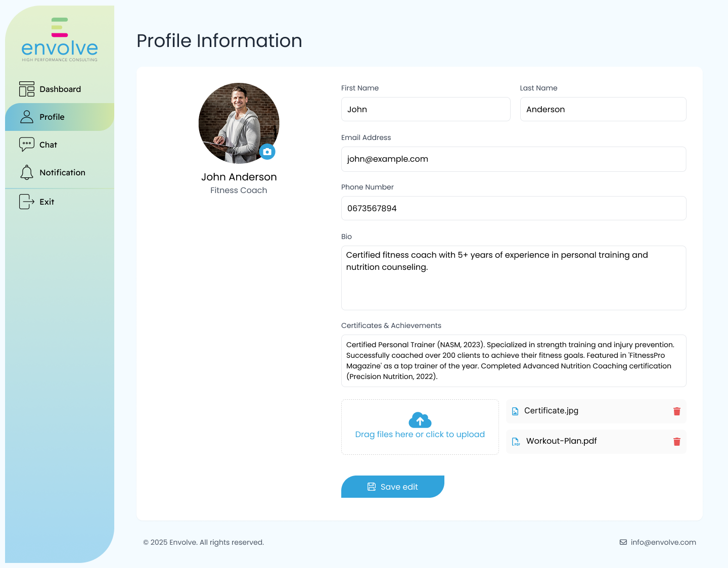Choose Exit in the sidebar

tap(60, 202)
